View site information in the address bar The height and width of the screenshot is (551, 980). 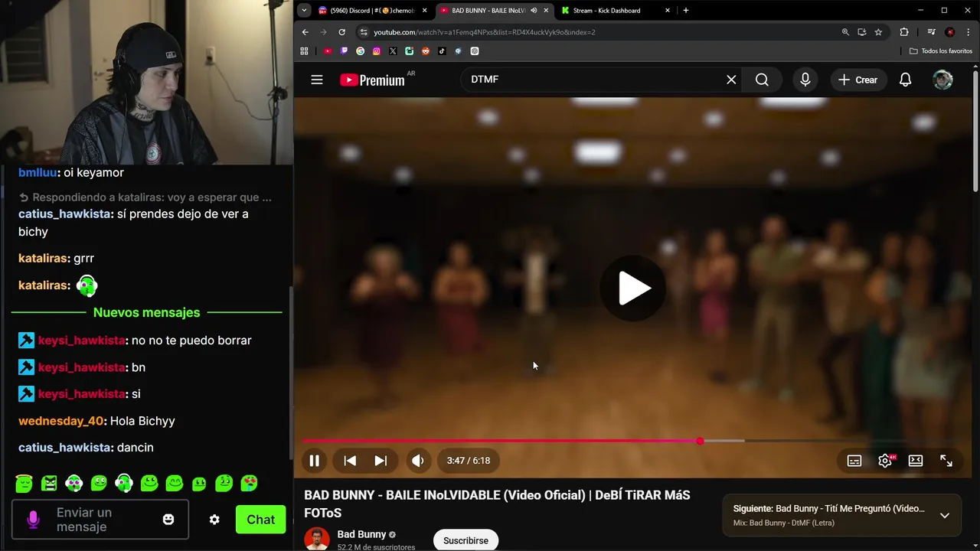[364, 32]
